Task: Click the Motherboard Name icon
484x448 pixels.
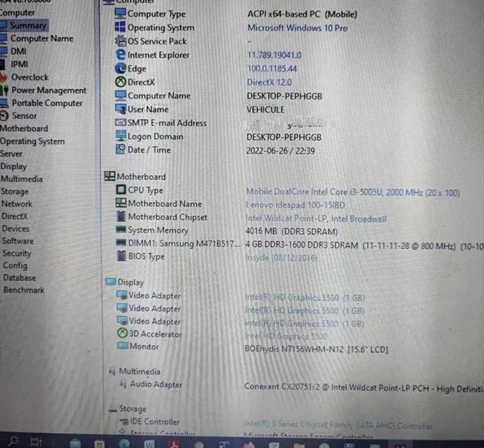Action: click(121, 203)
